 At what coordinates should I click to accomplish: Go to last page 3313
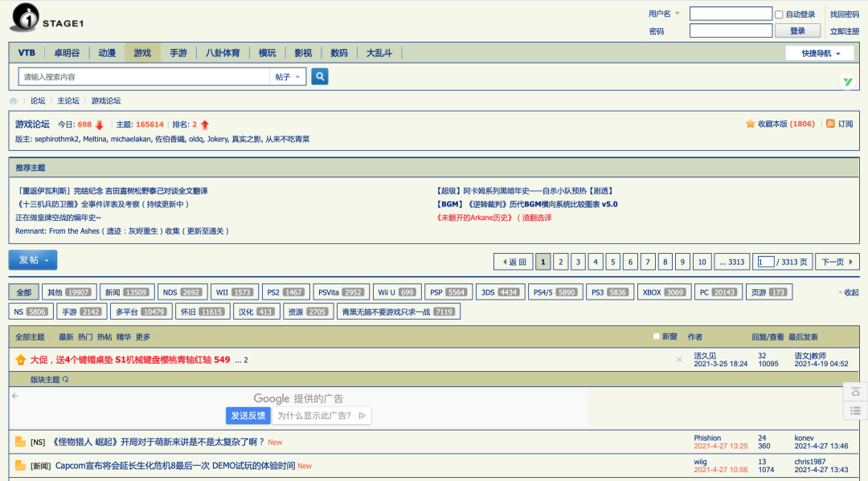[732, 262]
